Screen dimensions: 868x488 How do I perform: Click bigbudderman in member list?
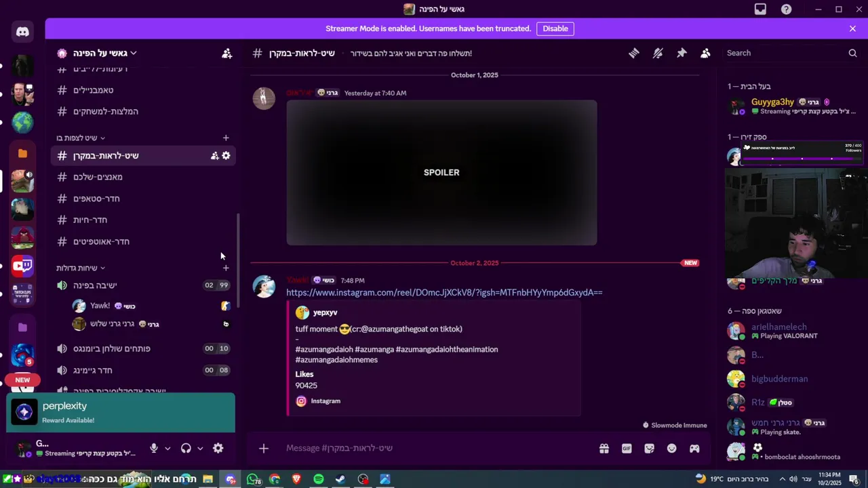779,379
